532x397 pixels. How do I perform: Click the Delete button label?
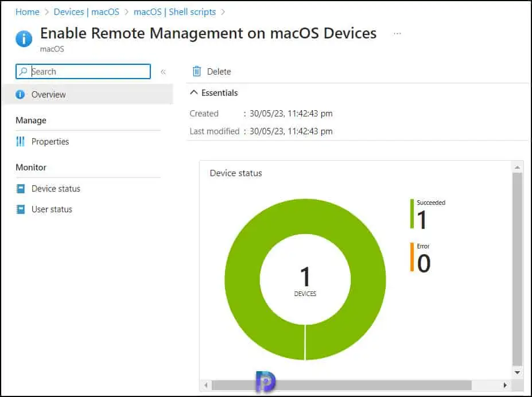pos(219,72)
